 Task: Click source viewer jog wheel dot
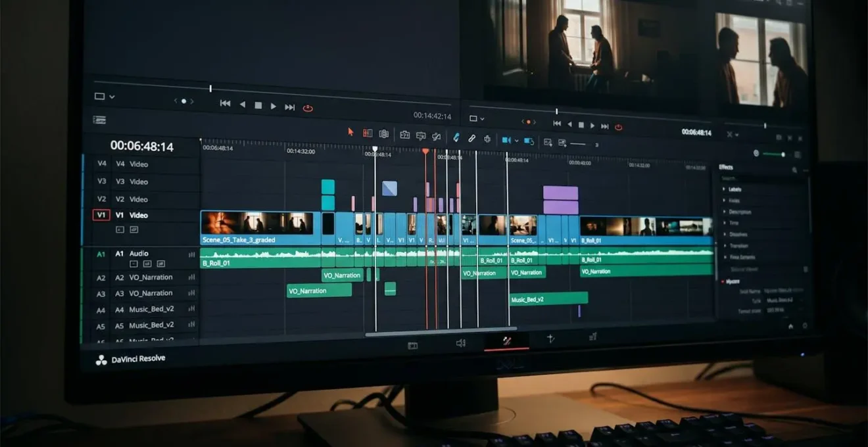[183, 101]
